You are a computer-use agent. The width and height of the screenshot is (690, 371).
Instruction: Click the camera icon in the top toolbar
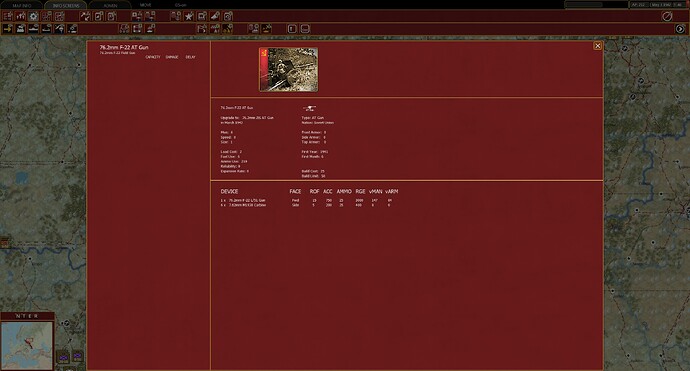(x=228, y=17)
